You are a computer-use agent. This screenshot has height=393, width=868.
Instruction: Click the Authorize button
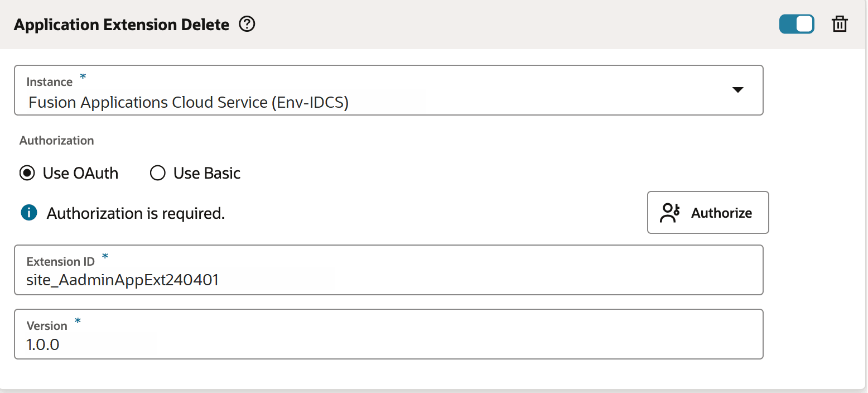coord(708,212)
